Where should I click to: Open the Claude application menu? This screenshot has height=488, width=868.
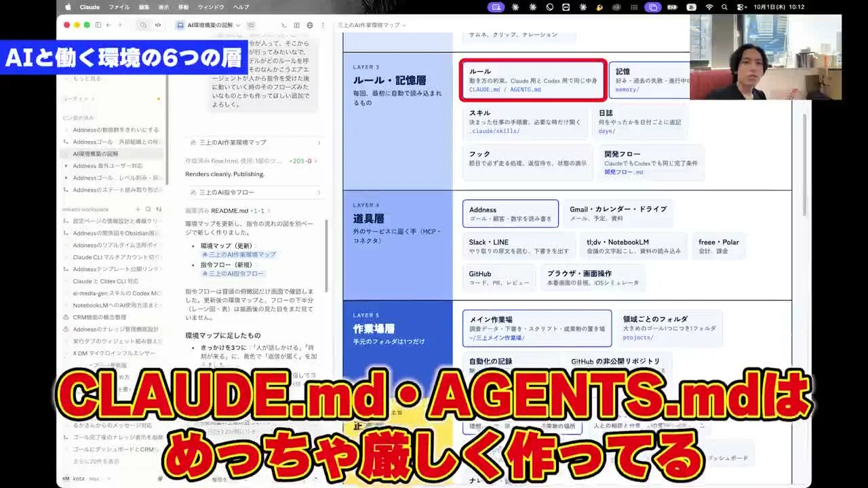pos(90,7)
